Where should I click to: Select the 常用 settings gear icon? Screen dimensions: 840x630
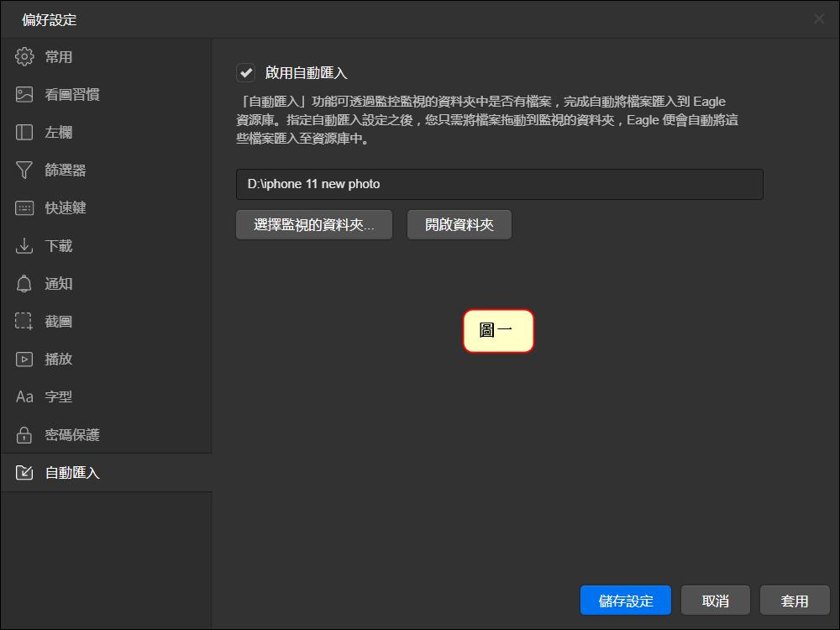coord(24,56)
